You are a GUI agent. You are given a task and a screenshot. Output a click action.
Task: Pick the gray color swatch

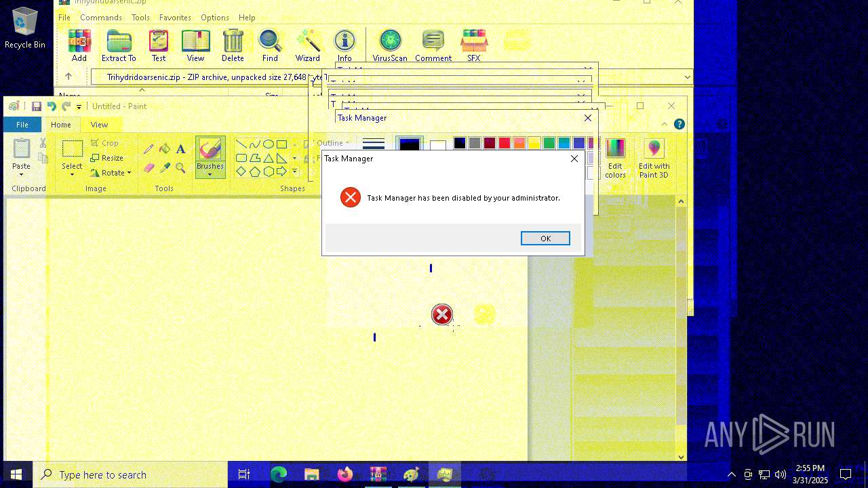[x=475, y=143]
